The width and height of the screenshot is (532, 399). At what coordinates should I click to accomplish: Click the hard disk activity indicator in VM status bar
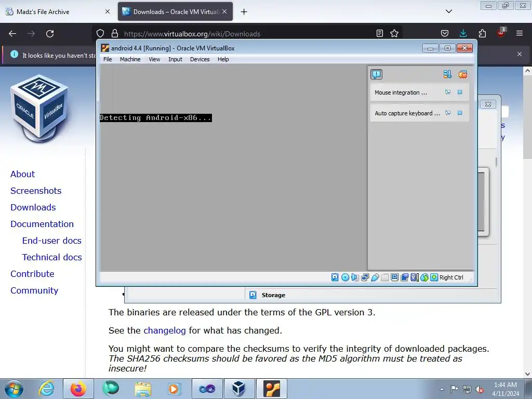335,277
